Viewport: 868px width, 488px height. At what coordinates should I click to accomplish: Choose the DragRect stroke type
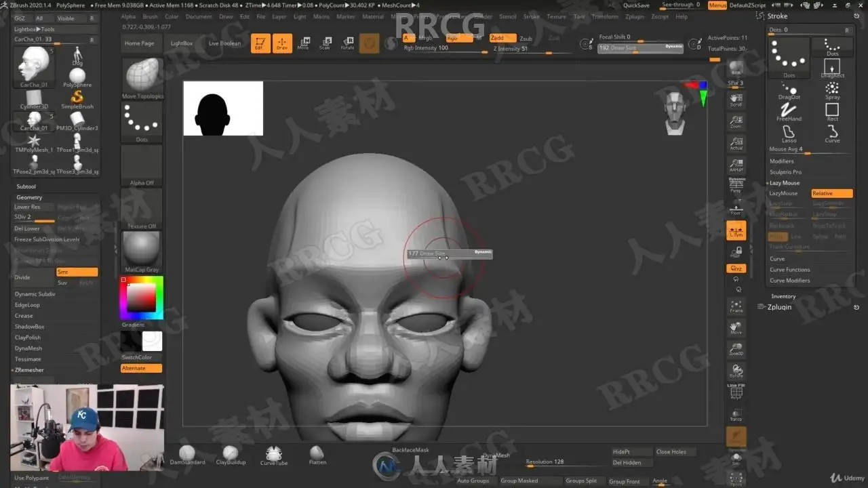click(x=832, y=68)
